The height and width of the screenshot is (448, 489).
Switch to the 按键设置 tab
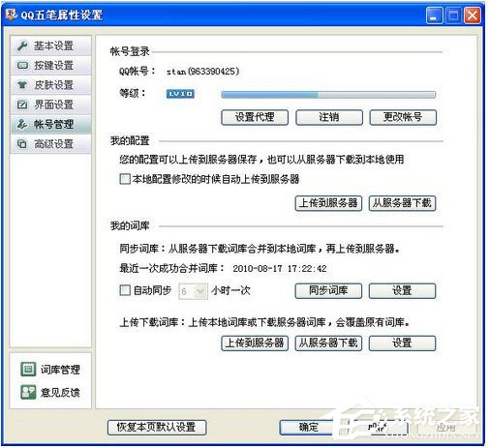point(50,66)
